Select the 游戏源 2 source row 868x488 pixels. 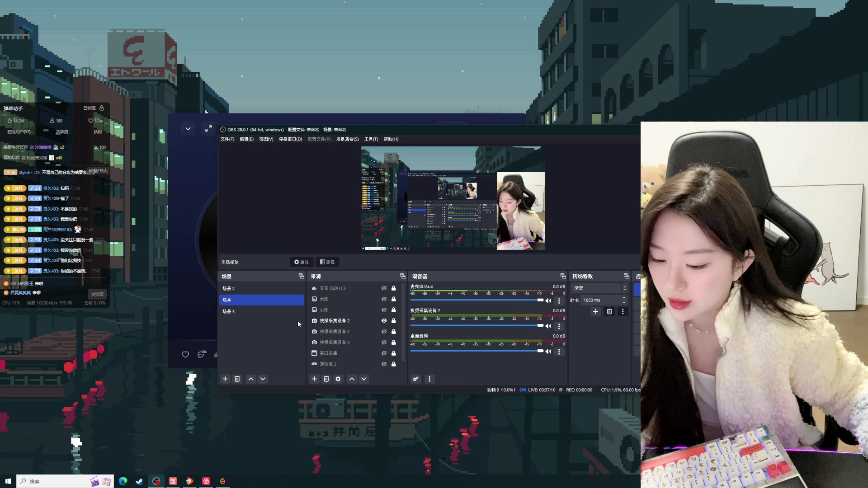(354, 364)
